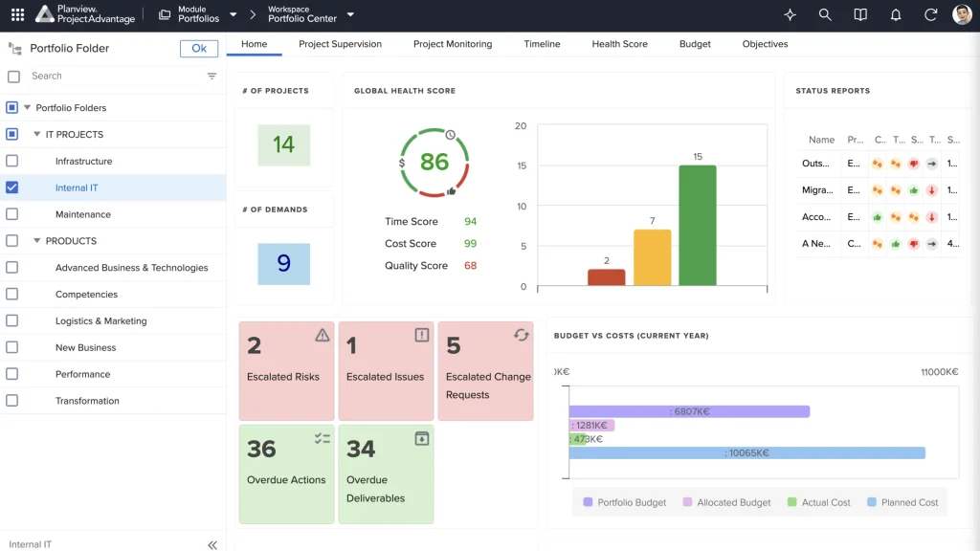Click the Overdue Deliverables box icon

pyautogui.click(x=422, y=438)
